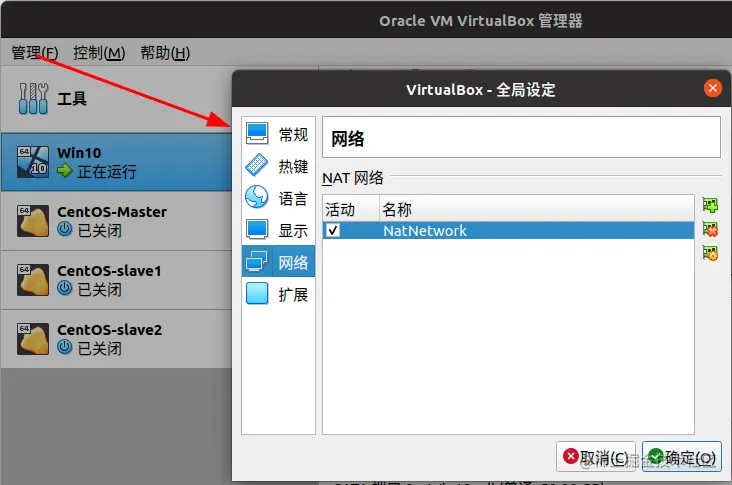Screen dimensions: 732x485
Task: Click the CentOS-Master OS icon
Action: click(33, 221)
